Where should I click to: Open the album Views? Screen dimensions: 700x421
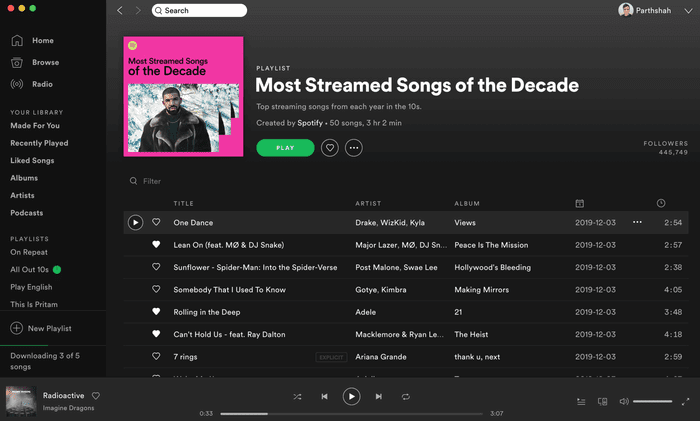click(x=465, y=223)
